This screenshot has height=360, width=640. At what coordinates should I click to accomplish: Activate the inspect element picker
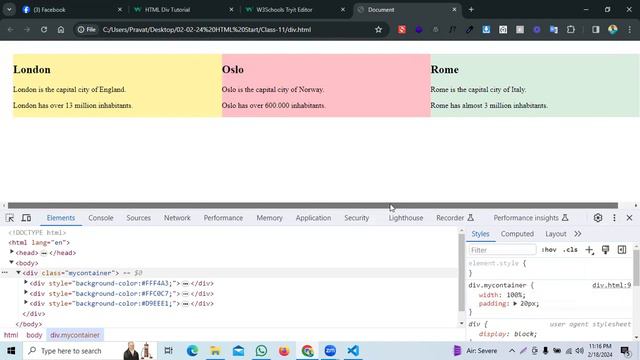10,218
